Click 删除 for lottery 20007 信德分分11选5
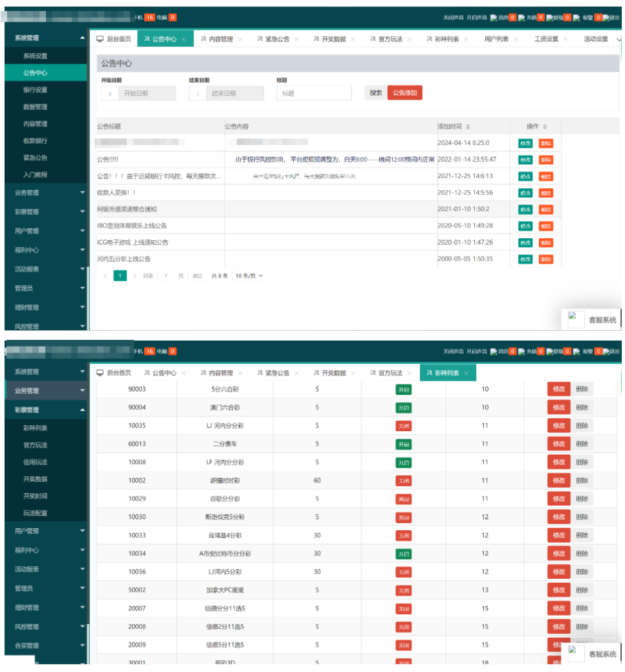This screenshot has height=672, width=625. click(x=582, y=608)
